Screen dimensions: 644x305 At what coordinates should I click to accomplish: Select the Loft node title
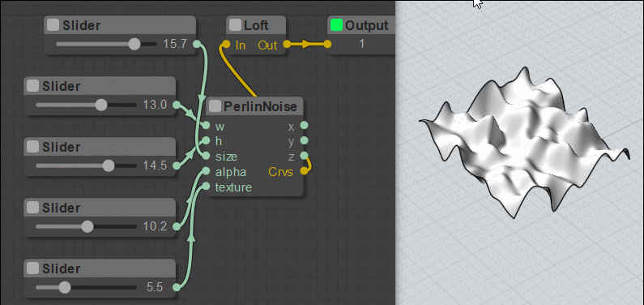(256, 25)
